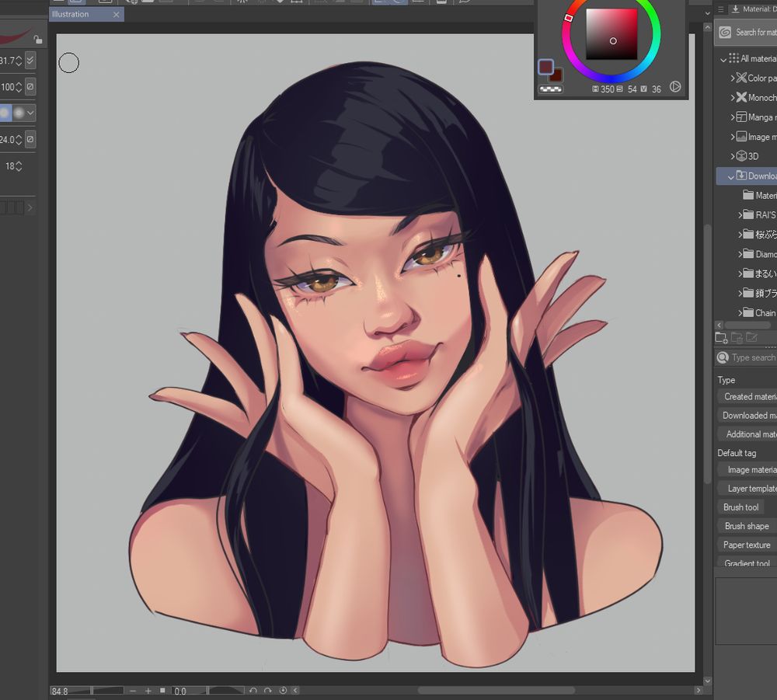Screen dimensions: 777x700
Task: Focus the Type search keywords field
Action: point(753,357)
